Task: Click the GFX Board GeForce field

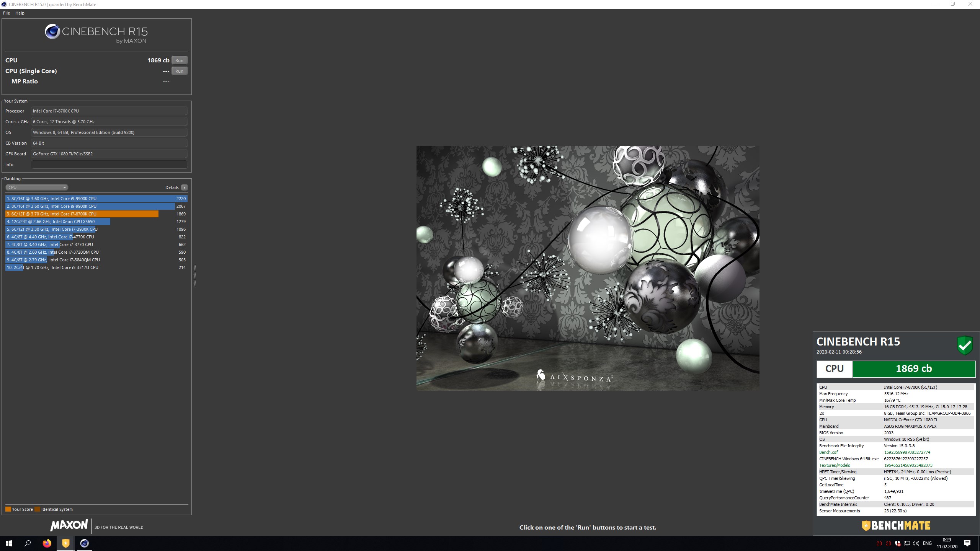Action: pyautogui.click(x=109, y=154)
